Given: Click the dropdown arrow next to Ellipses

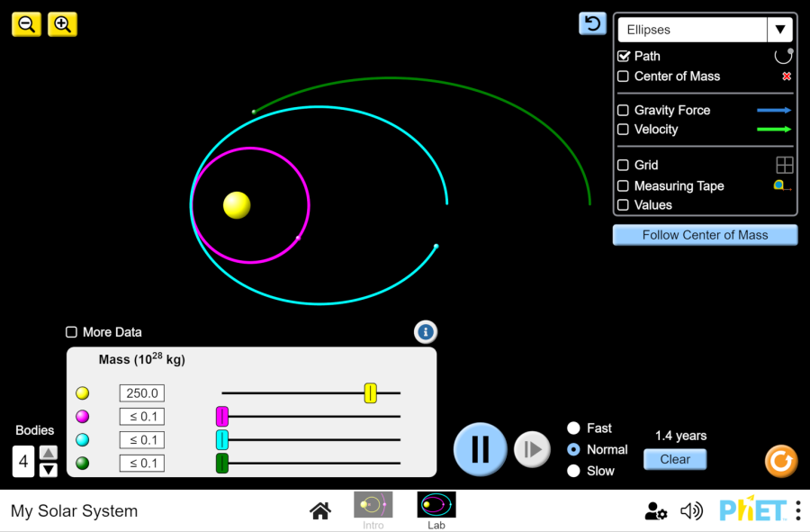Looking at the screenshot, I should [780, 30].
